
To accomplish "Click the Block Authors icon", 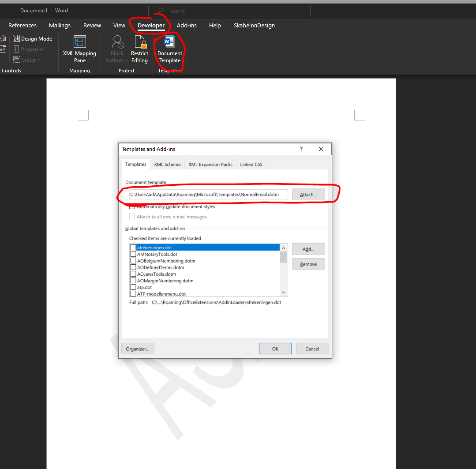I will click(118, 42).
